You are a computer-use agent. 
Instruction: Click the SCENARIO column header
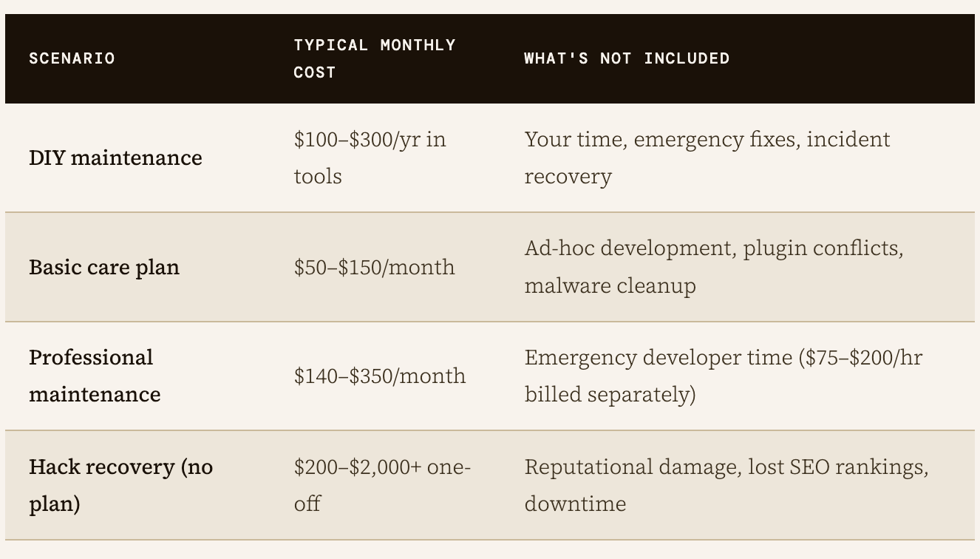tap(72, 58)
